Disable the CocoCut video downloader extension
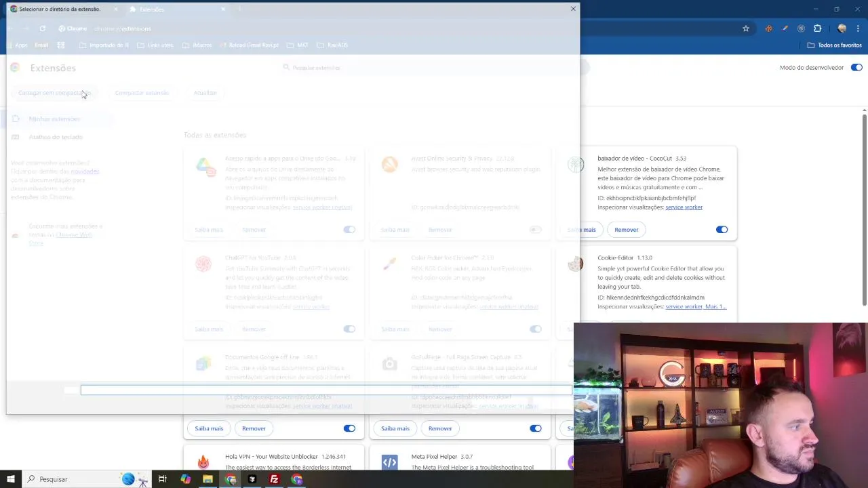The image size is (868, 488). coord(722,230)
